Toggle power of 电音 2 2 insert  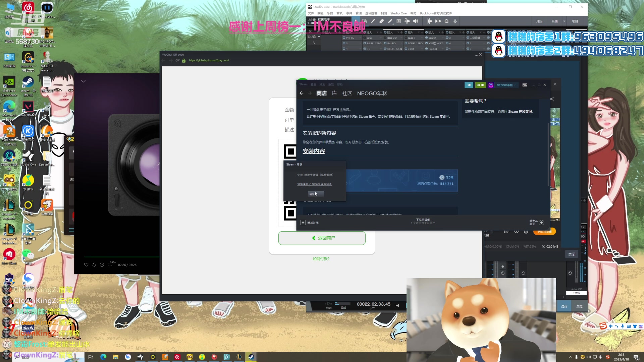[385, 38]
